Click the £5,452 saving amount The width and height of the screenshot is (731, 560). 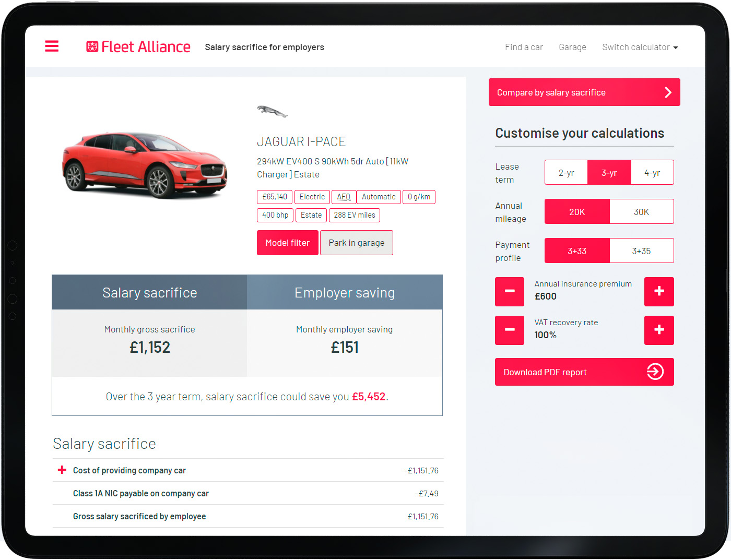pyautogui.click(x=369, y=397)
